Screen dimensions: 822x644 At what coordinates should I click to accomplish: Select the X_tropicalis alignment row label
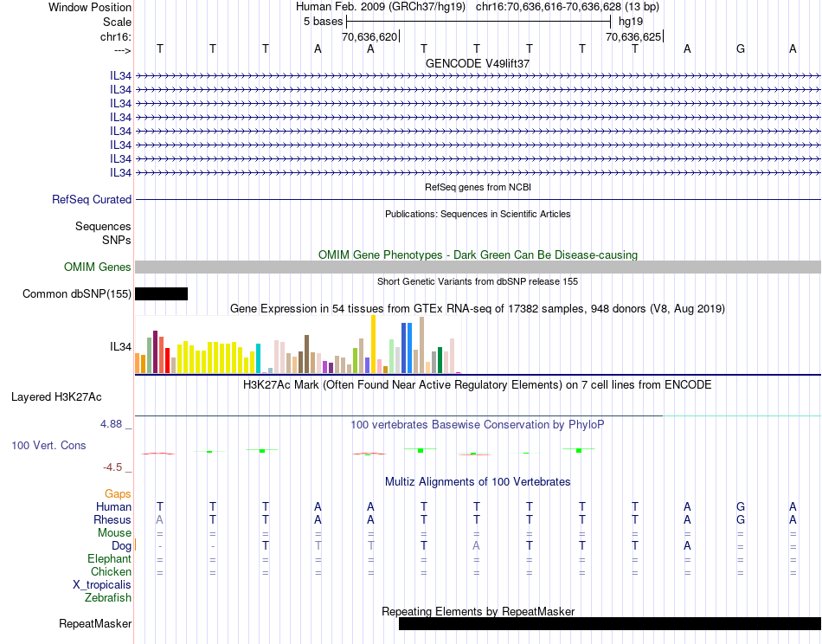[x=102, y=585]
